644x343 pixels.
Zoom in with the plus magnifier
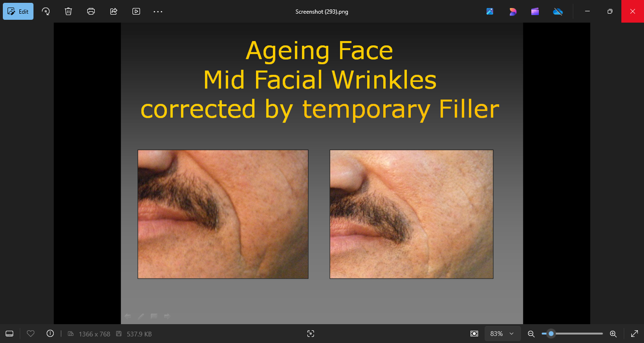[613, 334]
